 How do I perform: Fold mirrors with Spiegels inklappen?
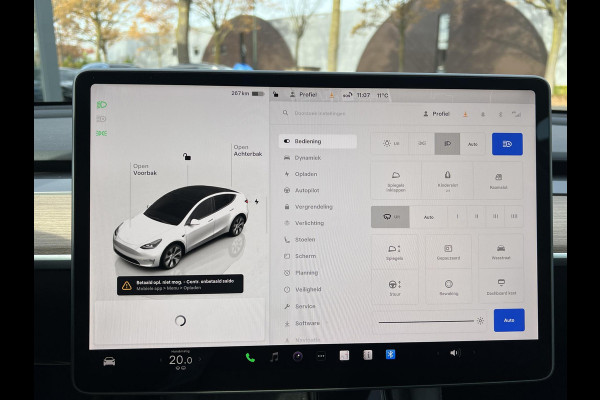396,180
